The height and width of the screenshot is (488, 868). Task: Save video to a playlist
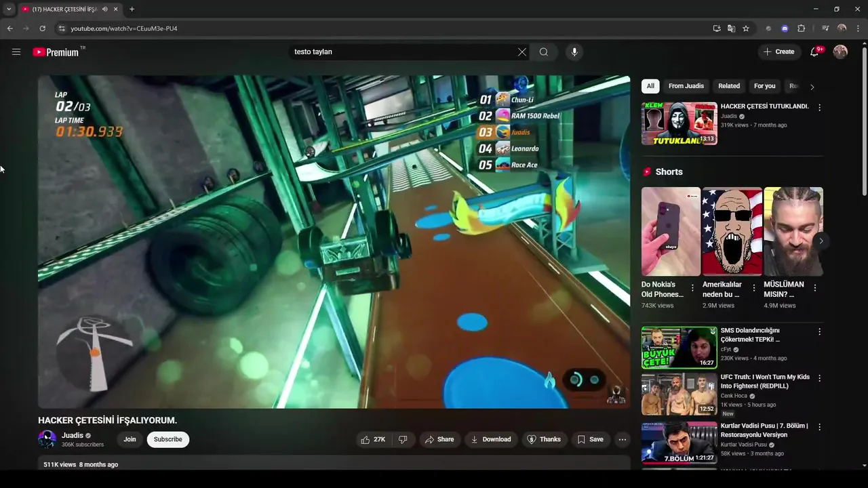click(x=590, y=439)
